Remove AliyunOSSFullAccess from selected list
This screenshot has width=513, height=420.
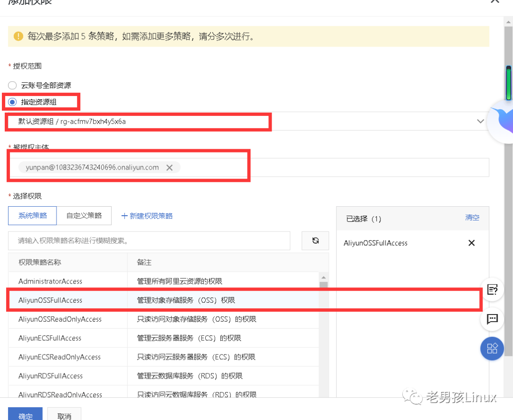[472, 243]
